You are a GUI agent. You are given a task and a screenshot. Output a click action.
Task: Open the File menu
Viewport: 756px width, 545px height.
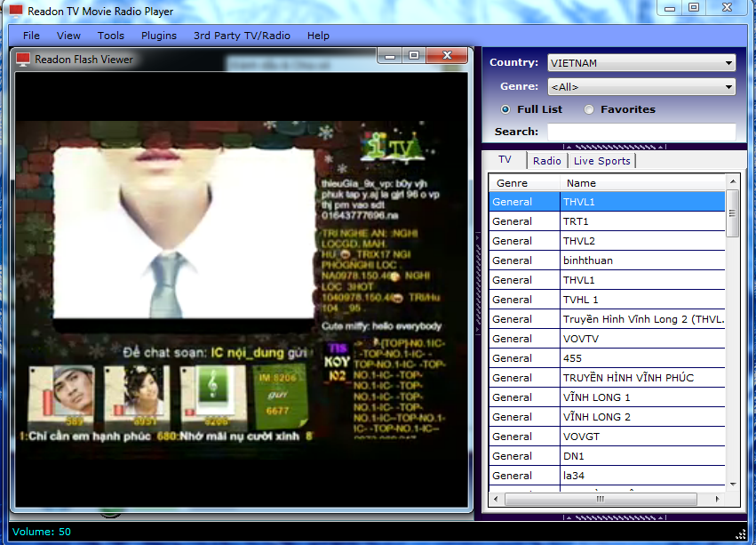tap(31, 36)
